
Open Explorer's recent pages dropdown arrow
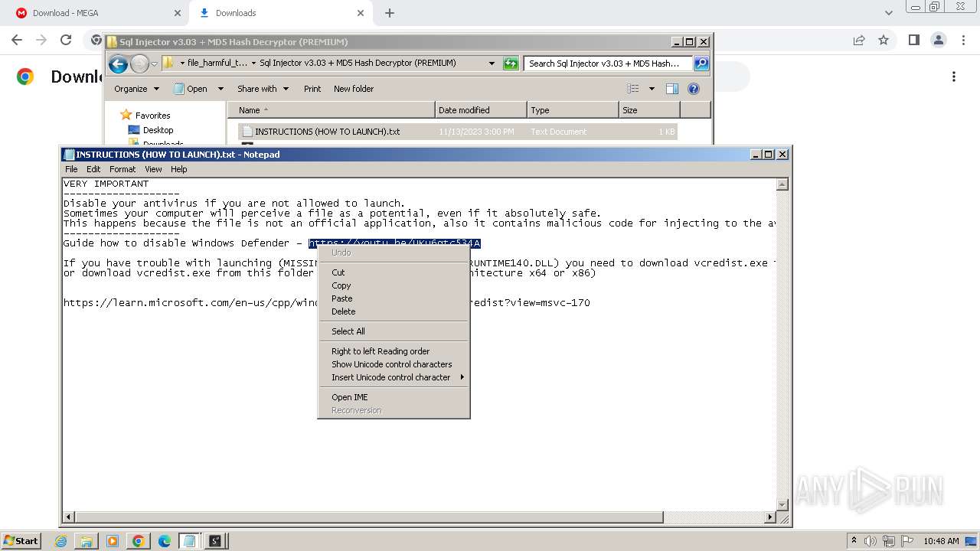pos(154,64)
